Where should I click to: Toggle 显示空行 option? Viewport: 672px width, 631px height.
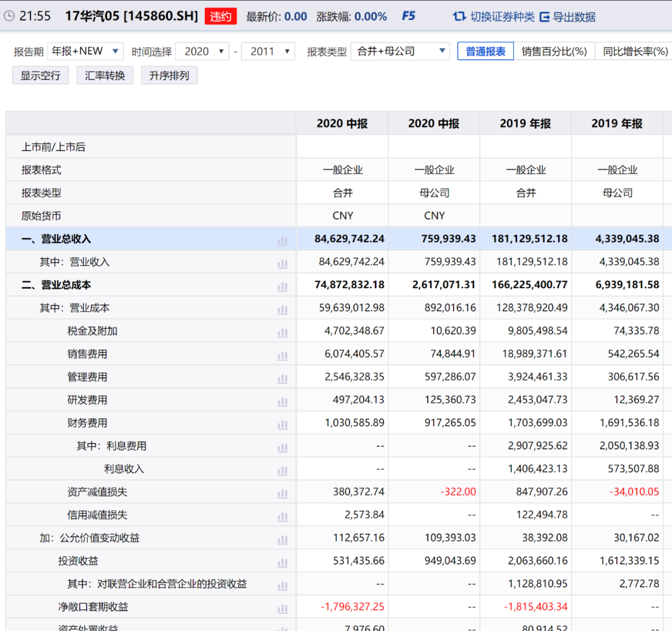point(40,75)
